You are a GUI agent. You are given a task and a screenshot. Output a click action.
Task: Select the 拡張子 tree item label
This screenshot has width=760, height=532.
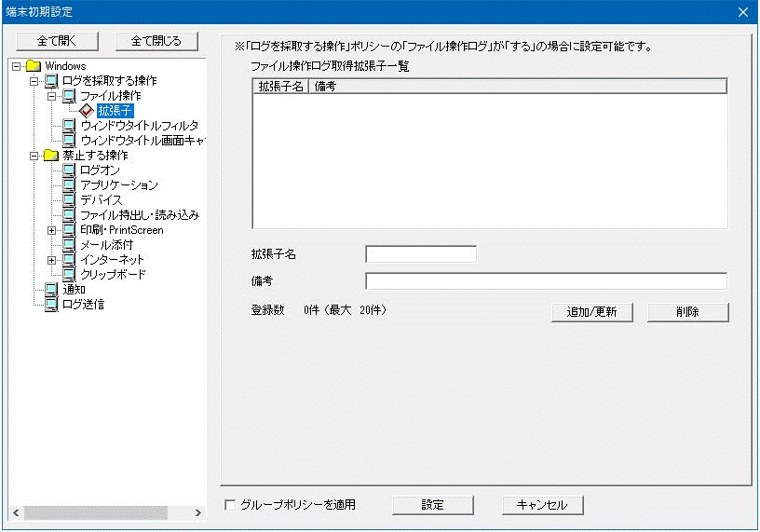coord(115,111)
